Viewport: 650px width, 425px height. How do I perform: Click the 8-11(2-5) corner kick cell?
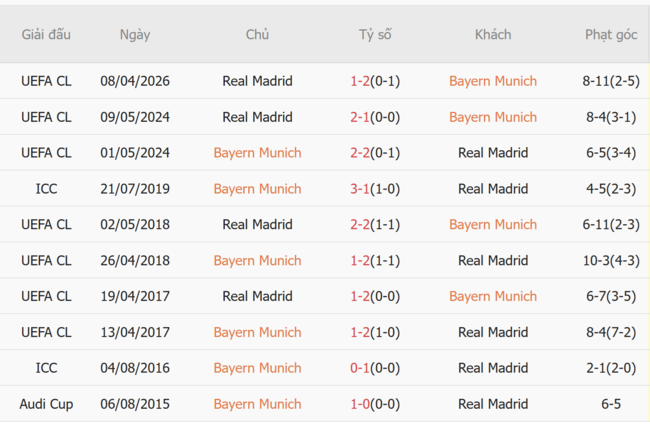click(611, 81)
